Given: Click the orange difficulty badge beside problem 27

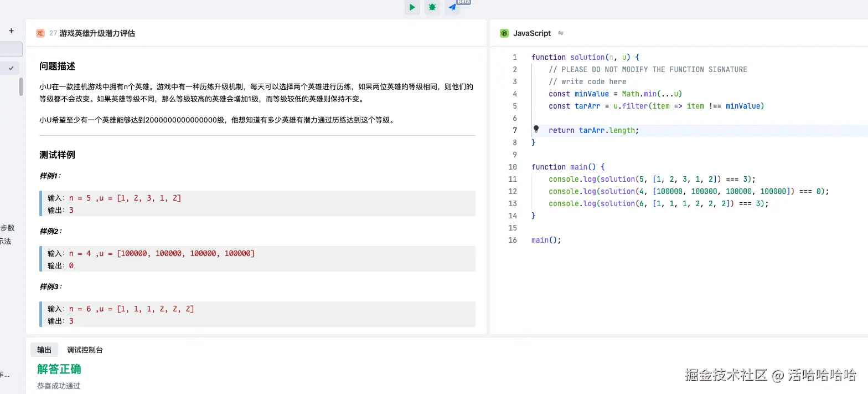Looking at the screenshot, I should 40,33.
